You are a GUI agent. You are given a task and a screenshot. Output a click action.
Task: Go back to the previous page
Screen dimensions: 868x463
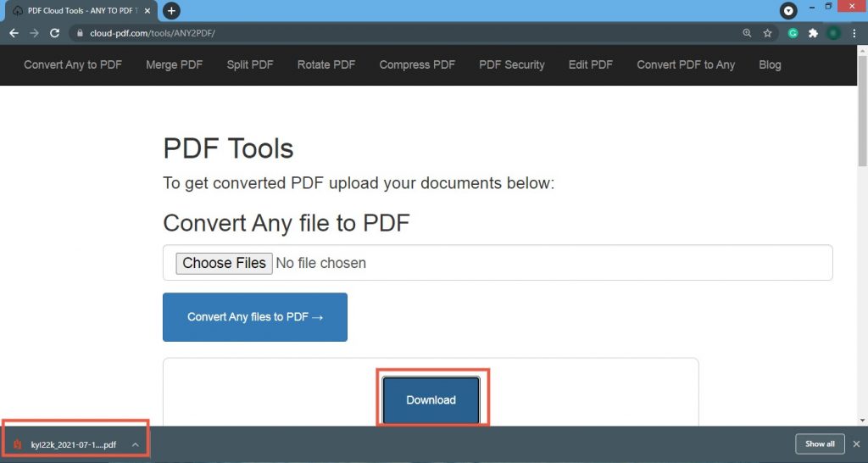(14, 33)
